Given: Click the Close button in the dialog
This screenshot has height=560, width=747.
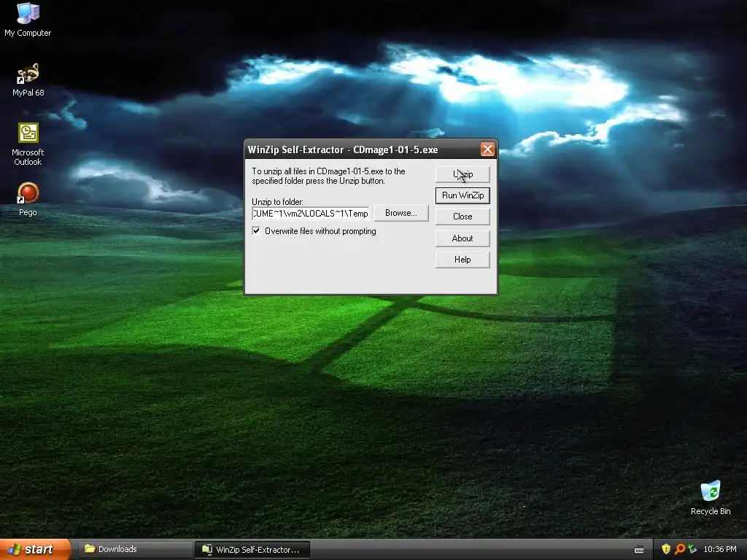Looking at the screenshot, I should pyautogui.click(x=462, y=216).
